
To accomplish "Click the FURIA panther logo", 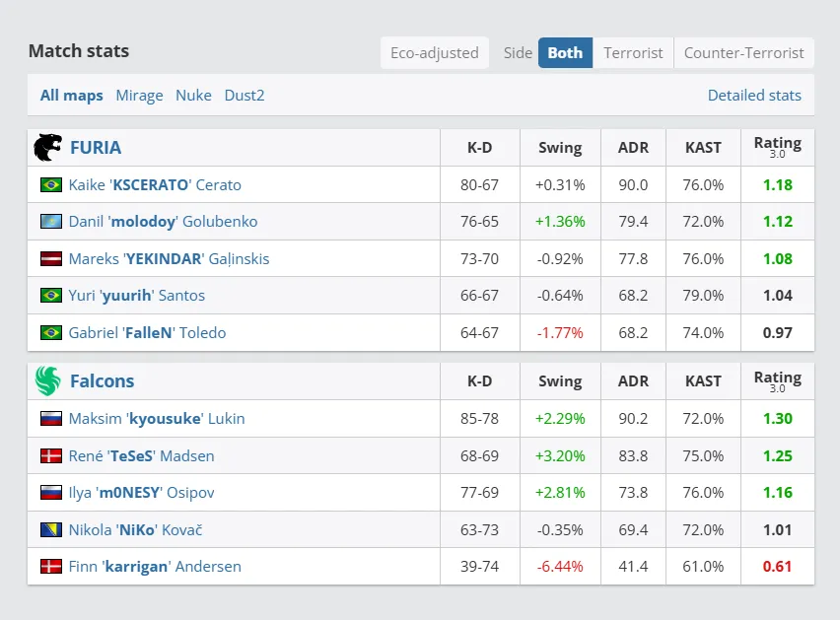I will pos(47,147).
